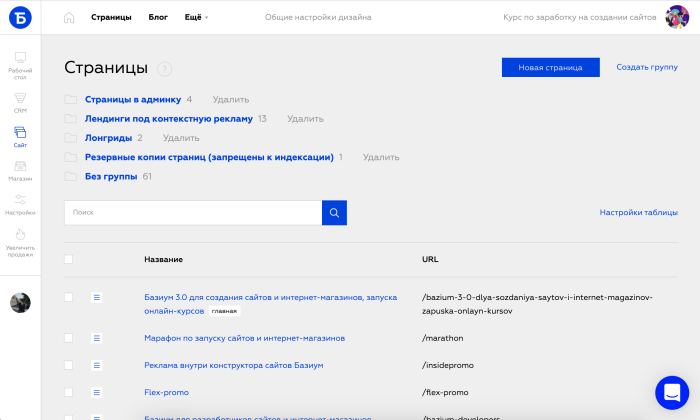Click user avatar in top right corner

click(x=677, y=17)
